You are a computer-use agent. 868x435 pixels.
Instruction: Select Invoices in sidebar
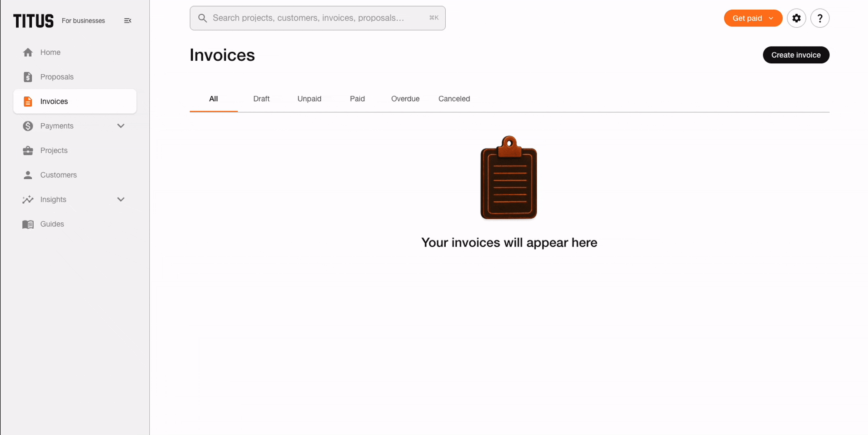75,101
